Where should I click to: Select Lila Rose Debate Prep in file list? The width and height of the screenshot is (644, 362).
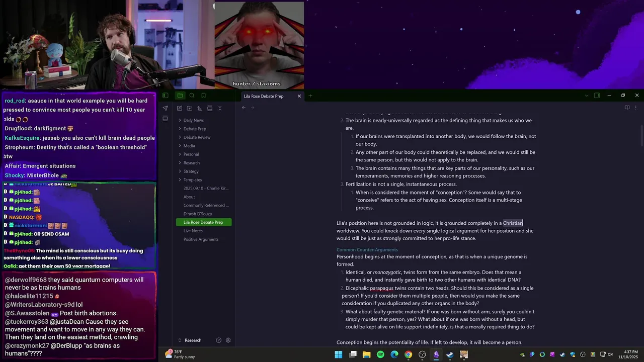click(203, 222)
